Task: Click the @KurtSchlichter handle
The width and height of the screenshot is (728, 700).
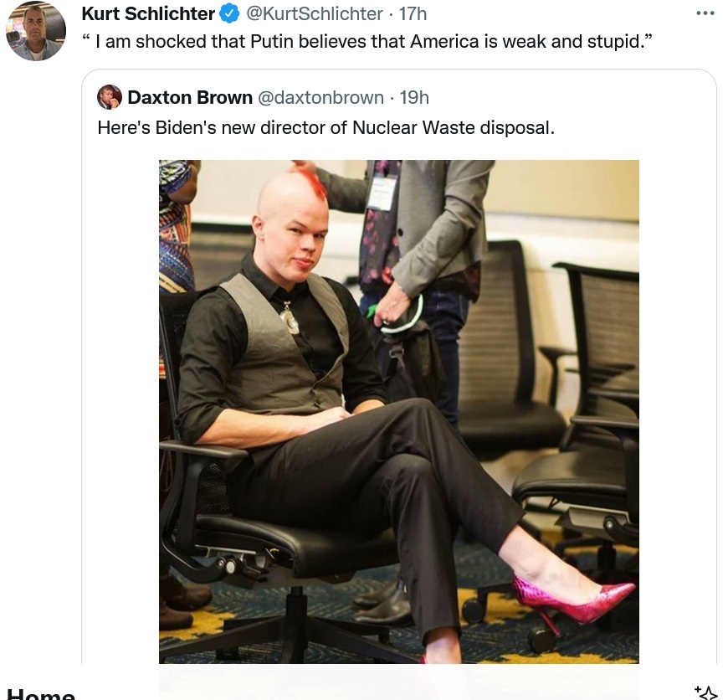Action: [x=315, y=14]
